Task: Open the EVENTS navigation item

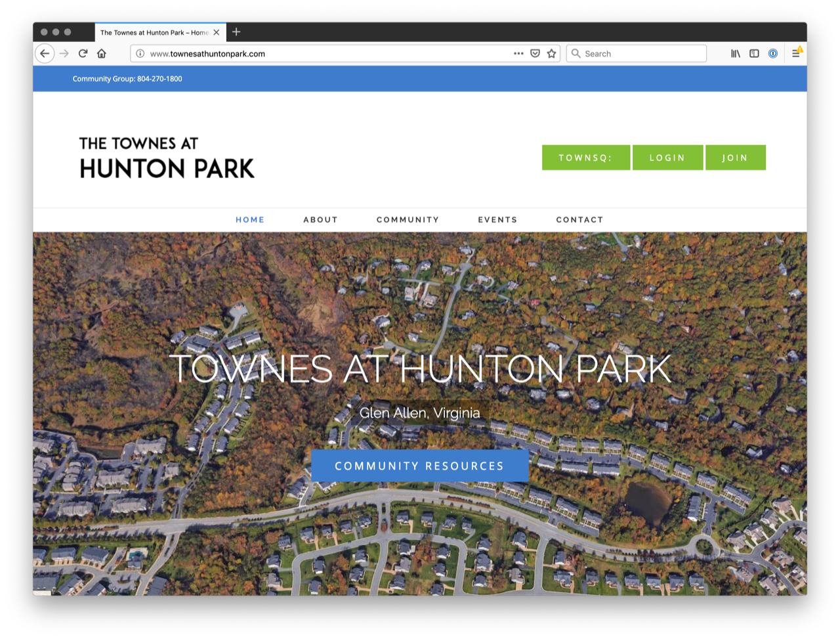Action: tap(497, 220)
